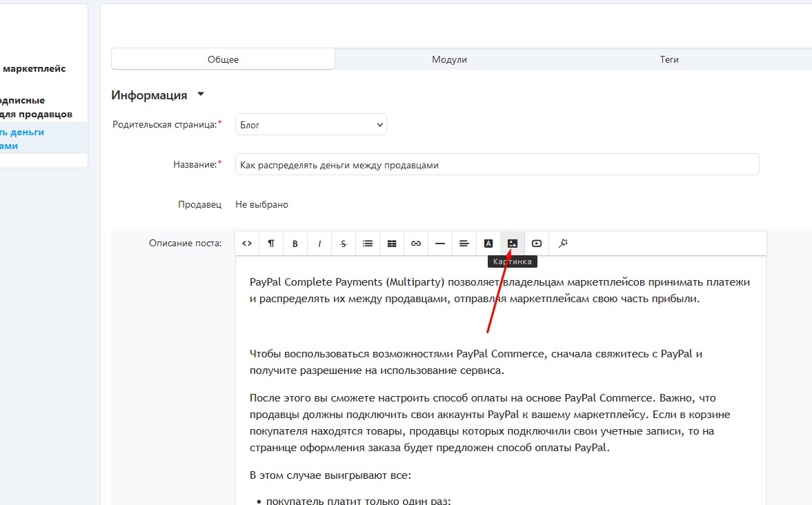This screenshot has height=505, width=812.
Task: Apply strikethrough formatting in editor
Action: click(x=344, y=244)
